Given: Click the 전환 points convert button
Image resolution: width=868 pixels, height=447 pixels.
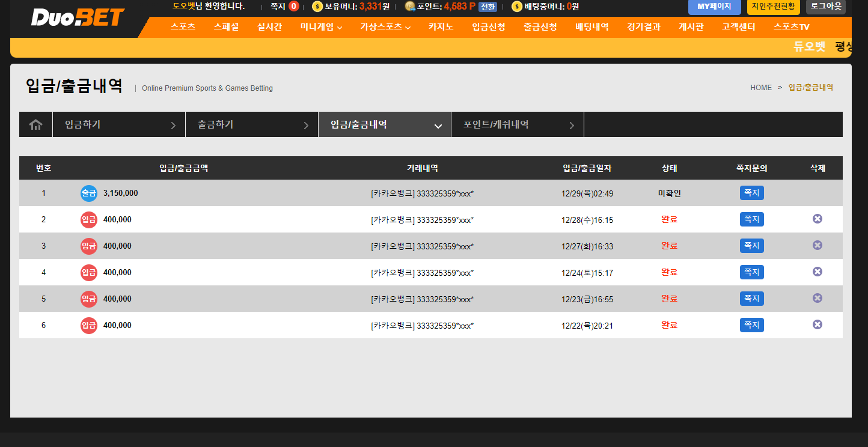Looking at the screenshot, I should coord(487,7).
